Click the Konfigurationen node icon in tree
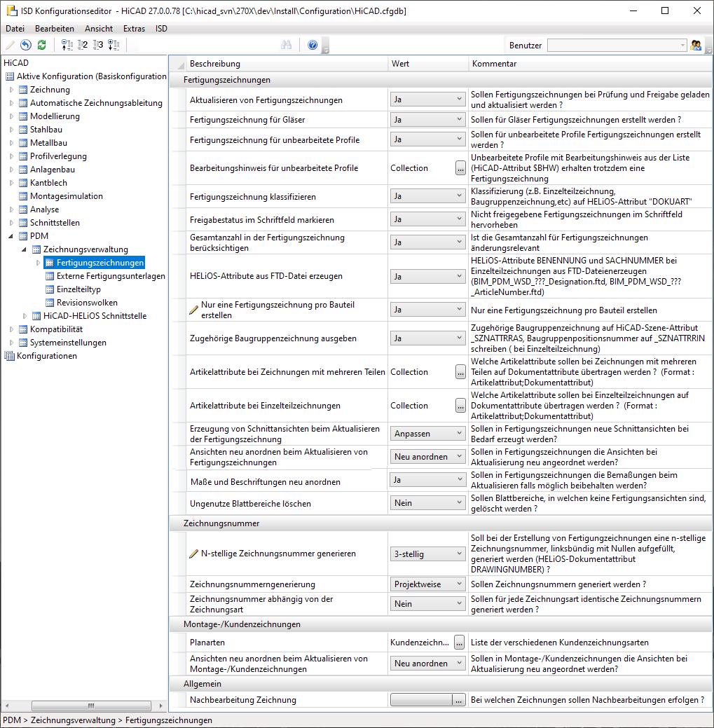 click(9, 356)
